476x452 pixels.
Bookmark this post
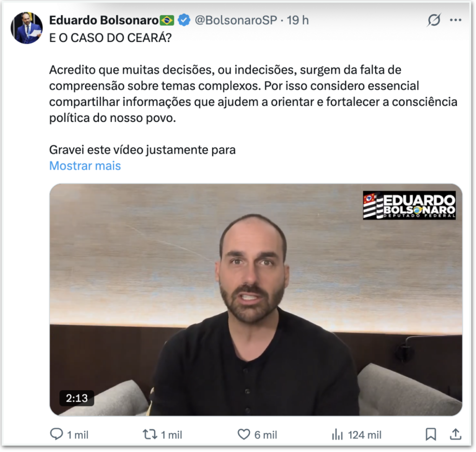[431, 434]
